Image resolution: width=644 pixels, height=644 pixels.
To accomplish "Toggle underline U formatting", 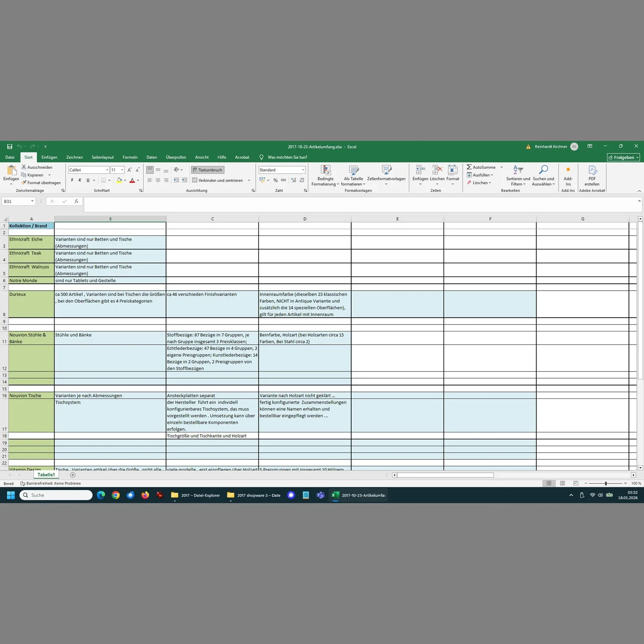I will point(88,180).
